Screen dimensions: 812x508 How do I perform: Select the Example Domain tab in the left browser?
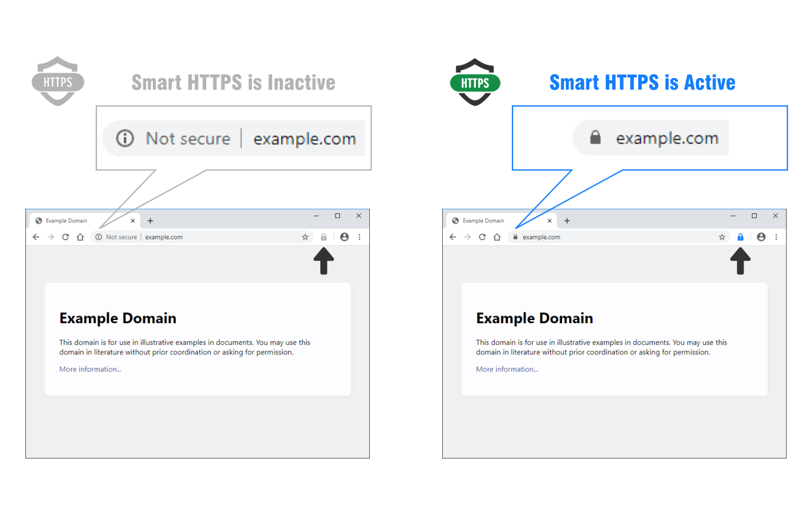tap(69, 220)
